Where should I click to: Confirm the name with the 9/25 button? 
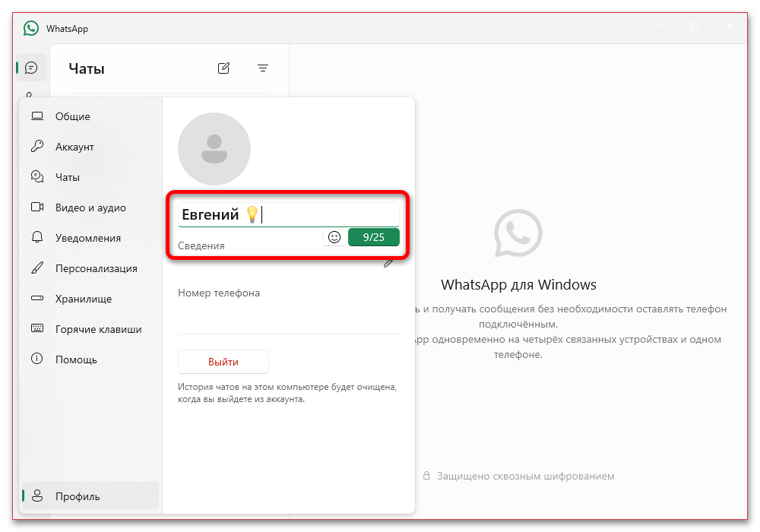tap(374, 237)
